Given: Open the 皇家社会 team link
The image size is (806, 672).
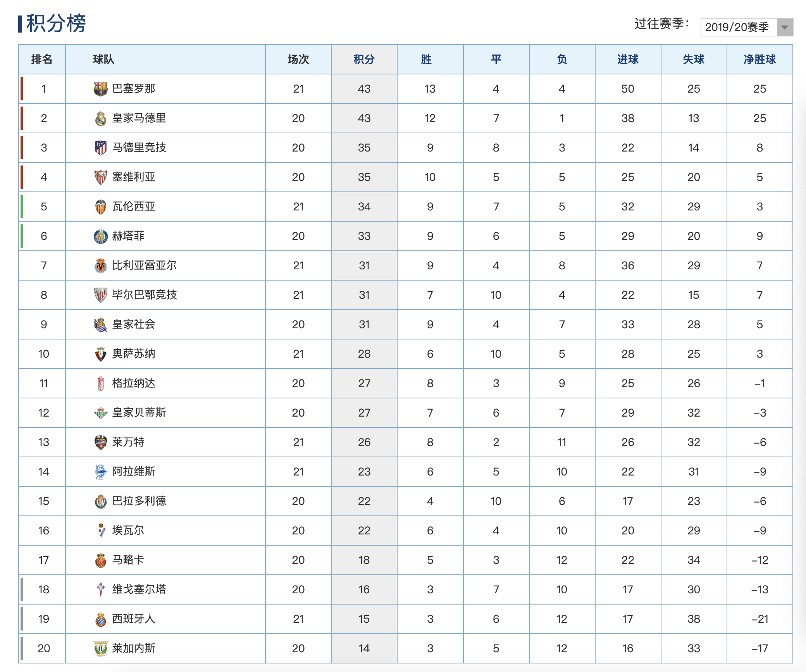Looking at the screenshot, I should (x=134, y=324).
